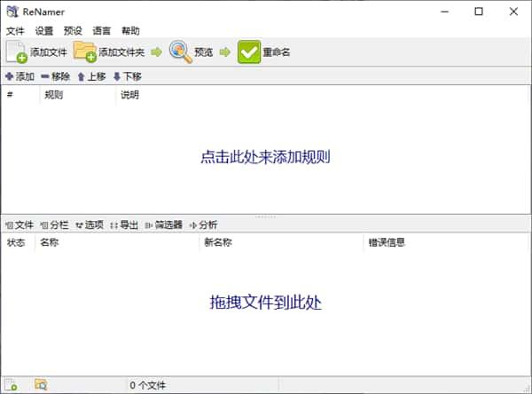Move rule up with 上移 arrow

coord(82,77)
